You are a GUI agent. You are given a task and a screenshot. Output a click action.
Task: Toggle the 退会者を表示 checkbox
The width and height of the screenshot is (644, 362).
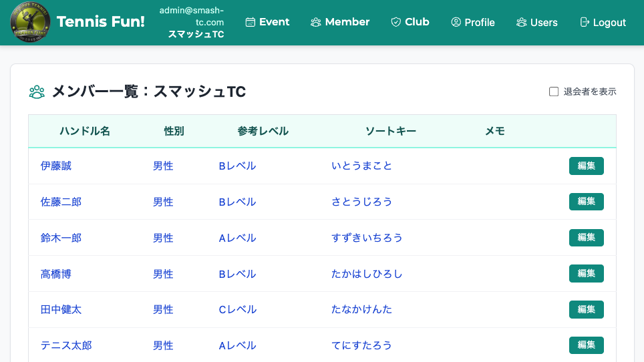pos(554,92)
